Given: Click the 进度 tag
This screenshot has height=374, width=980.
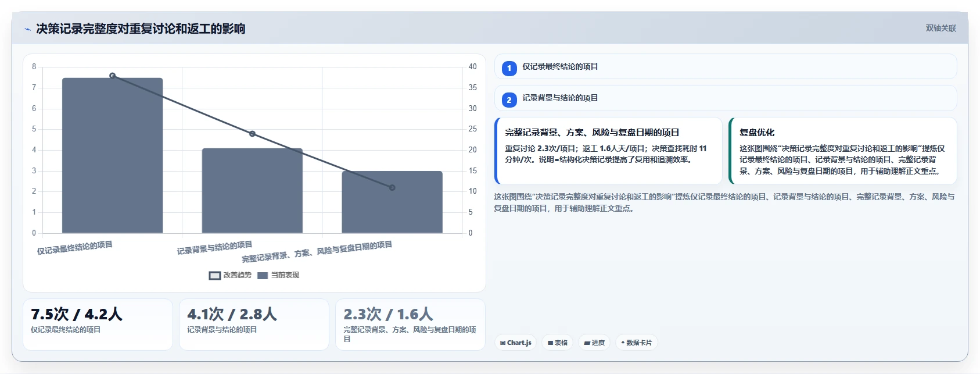Looking at the screenshot, I should 594,343.
